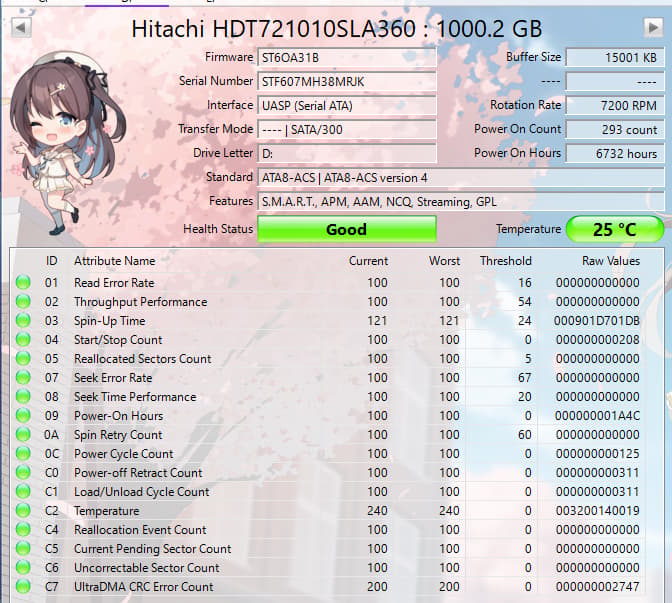This screenshot has height=603, width=672.
Task: Click the Power On Hours value 6732 hours
Action: (x=615, y=154)
